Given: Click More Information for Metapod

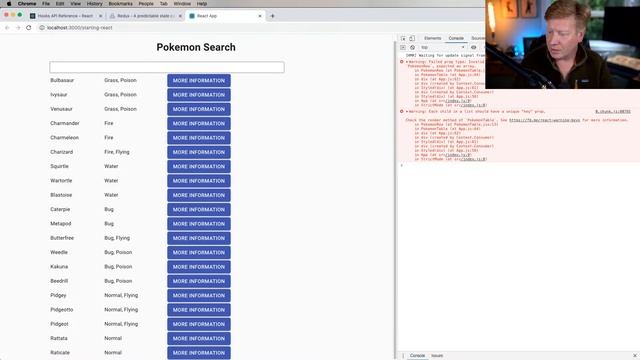Looking at the screenshot, I should point(199,224).
